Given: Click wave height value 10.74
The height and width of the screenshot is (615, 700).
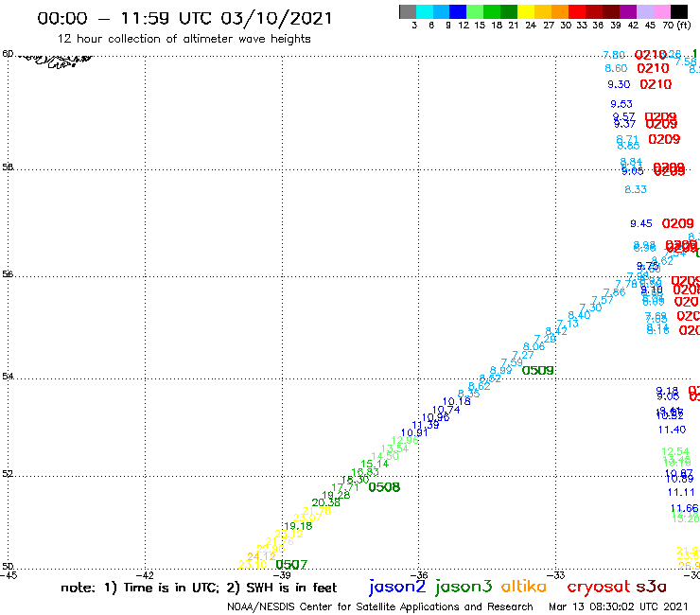Looking at the screenshot, I should coord(446,410).
